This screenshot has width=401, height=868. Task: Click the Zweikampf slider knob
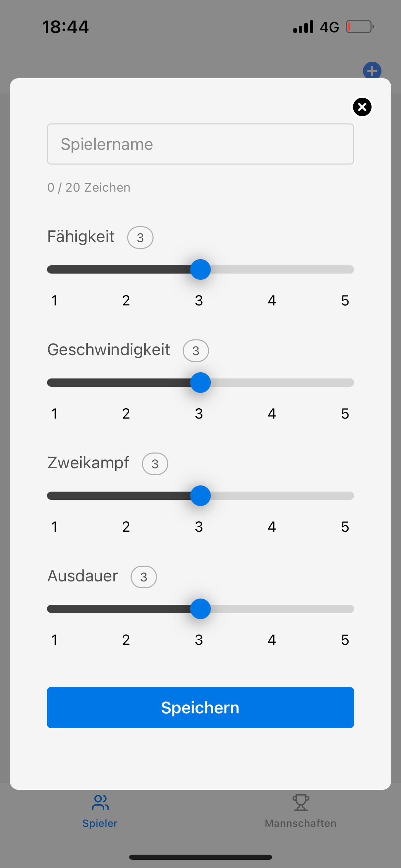(200, 496)
